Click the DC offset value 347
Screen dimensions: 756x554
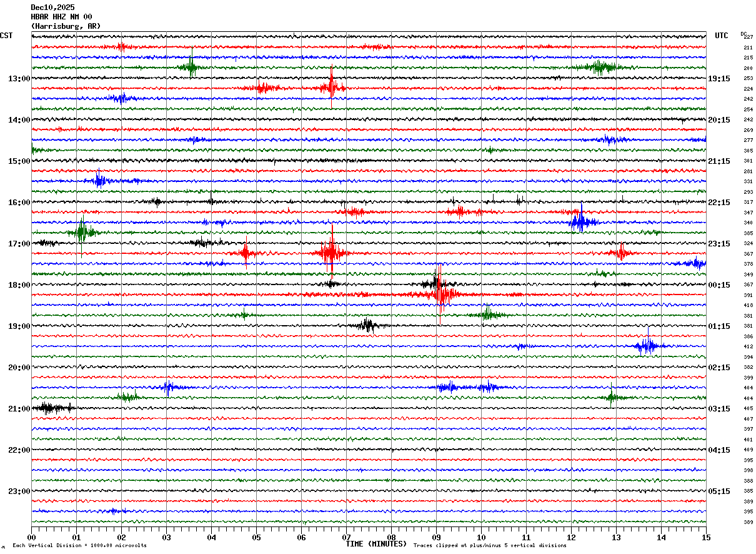748,213
